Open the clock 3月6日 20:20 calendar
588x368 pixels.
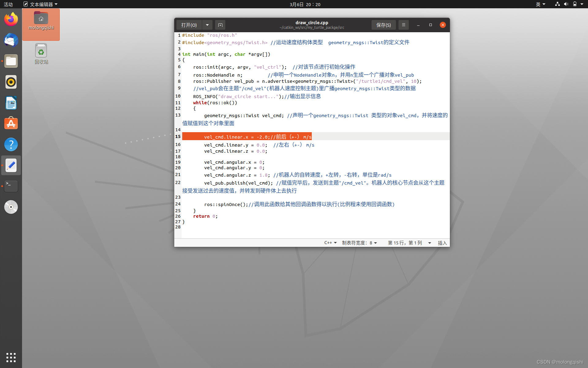tap(305, 4)
